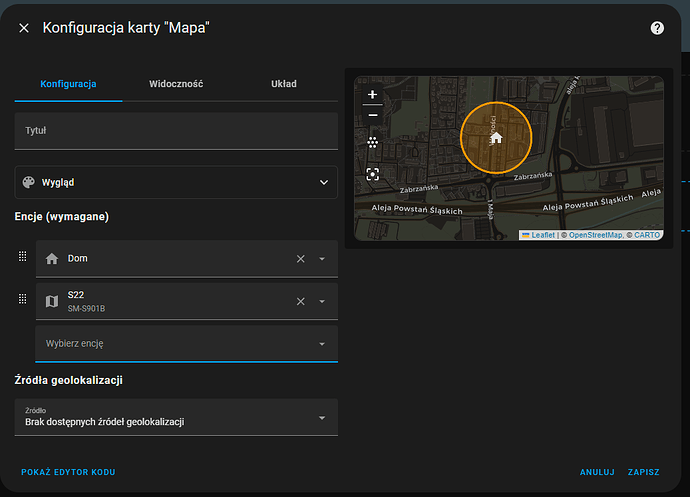Click the Encje (wymagane) heading
The height and width of the screenshot is (497, 690).
(x=62, y=217)
